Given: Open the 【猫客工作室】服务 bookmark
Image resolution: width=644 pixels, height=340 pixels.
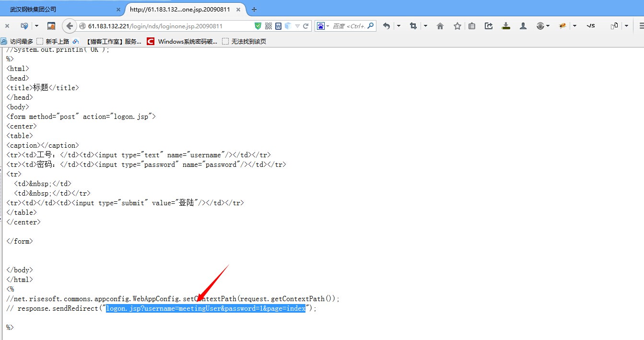Looking at the screenshot, I should (107, 41).
